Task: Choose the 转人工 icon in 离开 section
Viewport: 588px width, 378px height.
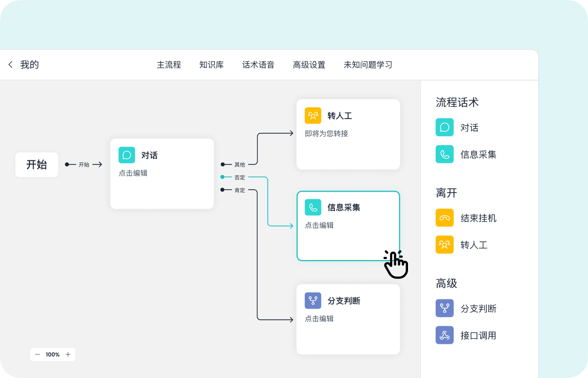Action: tap(444, 245)
